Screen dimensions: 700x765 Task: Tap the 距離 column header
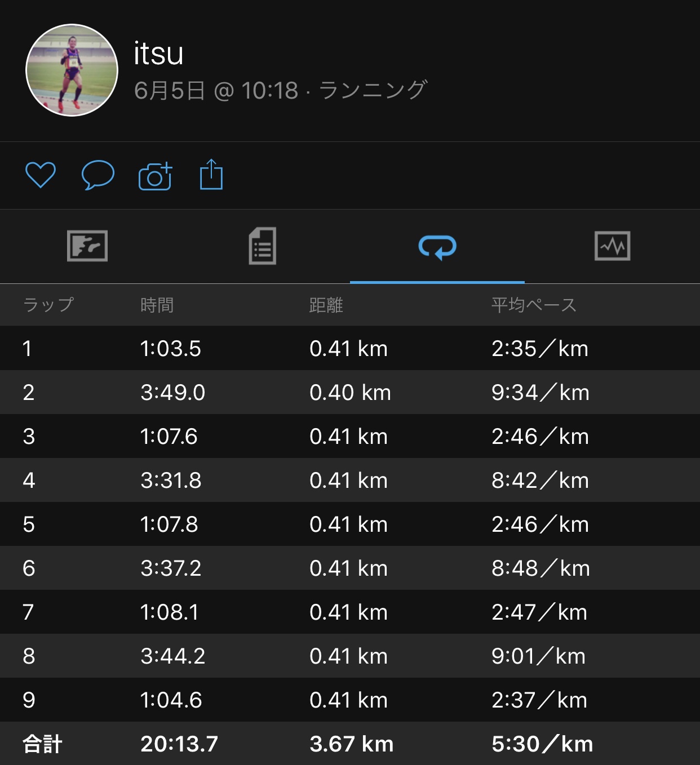pos(326,305)
